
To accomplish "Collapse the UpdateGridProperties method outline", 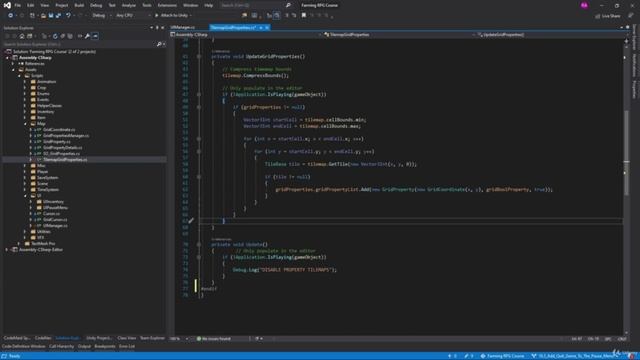I will pos(199,56).
